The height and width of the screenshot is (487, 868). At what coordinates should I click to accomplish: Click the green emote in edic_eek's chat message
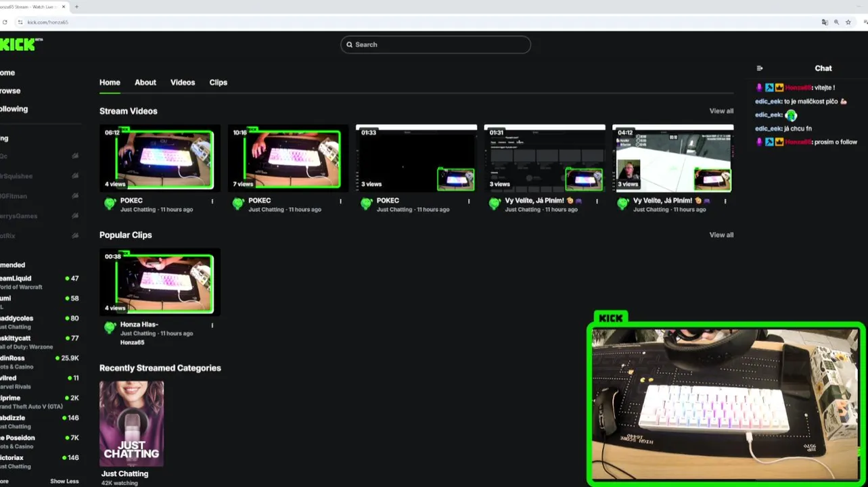click(x=791, y=116)
